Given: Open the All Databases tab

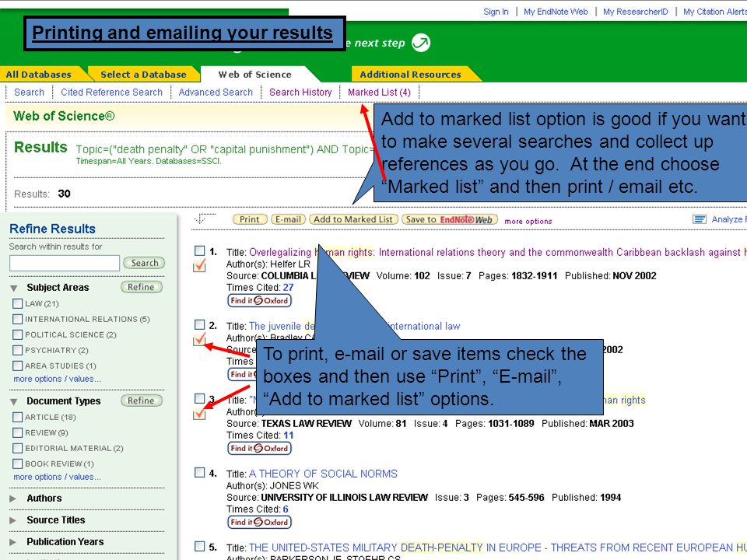Looking at the screenshot, I should tap(39, 75).
